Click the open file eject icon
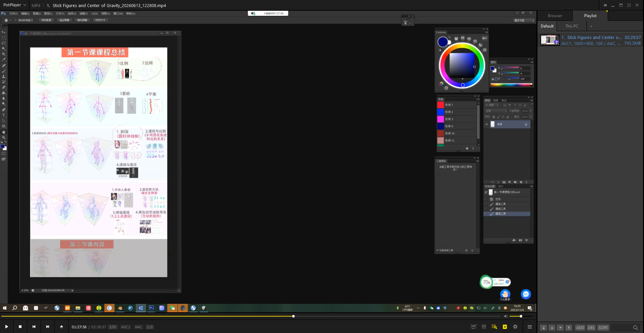This screenshot has height=333, width=644. click(61, 327)
